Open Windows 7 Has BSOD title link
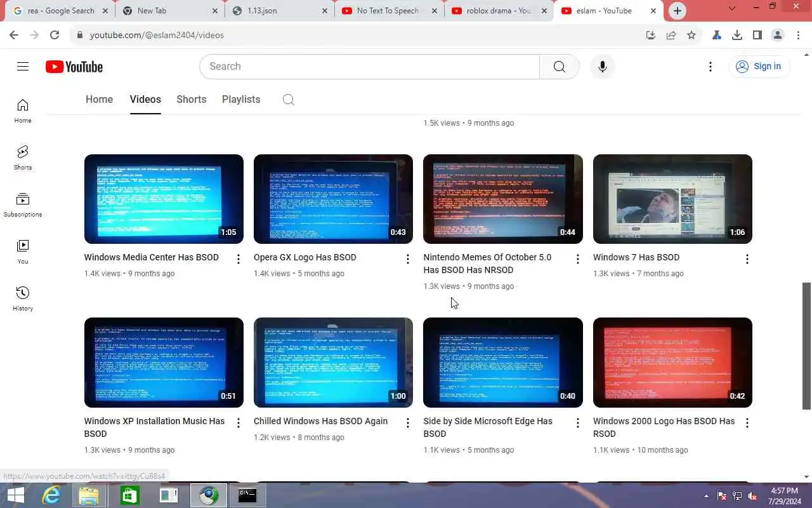This screenshot has width=812, height=508. click(636, 258)
